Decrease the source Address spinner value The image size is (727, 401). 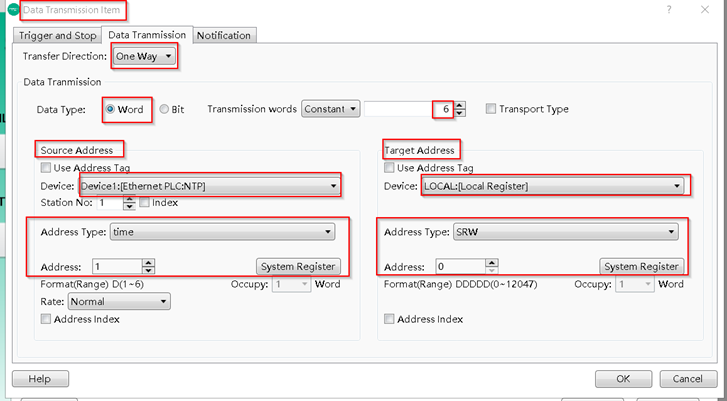pos(148,271)
